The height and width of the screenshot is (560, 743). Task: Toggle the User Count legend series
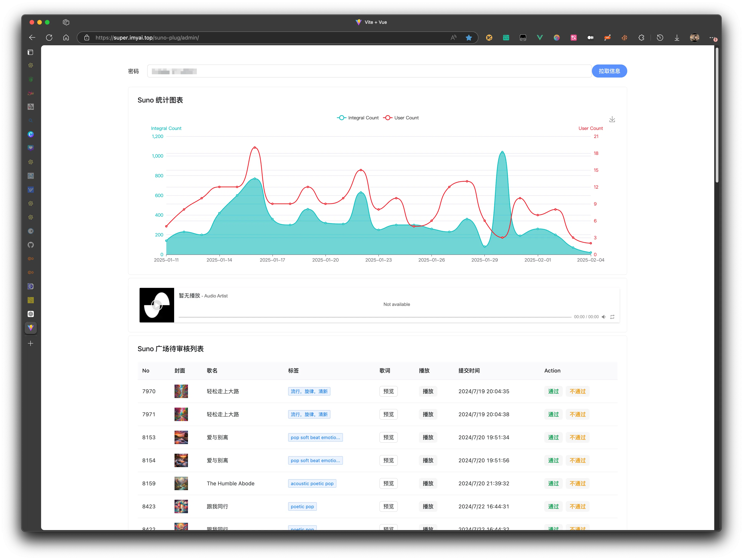pyautogui.click(x=401, y=118)
